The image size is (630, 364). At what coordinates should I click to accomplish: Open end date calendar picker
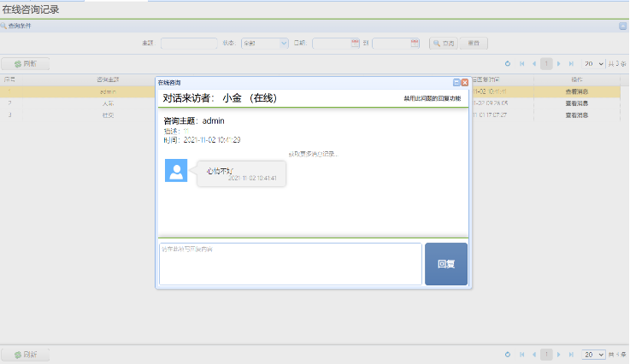[x=414, y=43]
